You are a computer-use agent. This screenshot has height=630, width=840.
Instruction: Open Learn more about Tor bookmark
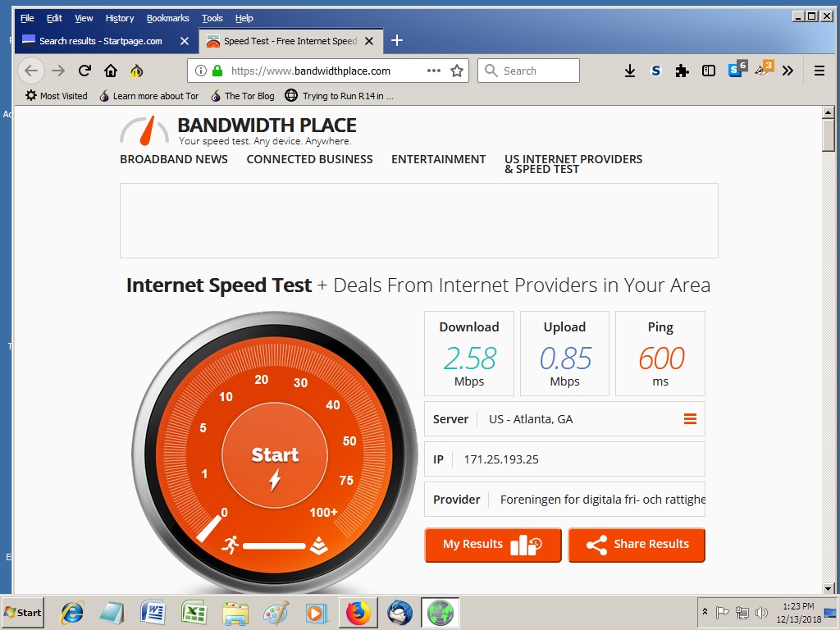[x=149, y=96]
